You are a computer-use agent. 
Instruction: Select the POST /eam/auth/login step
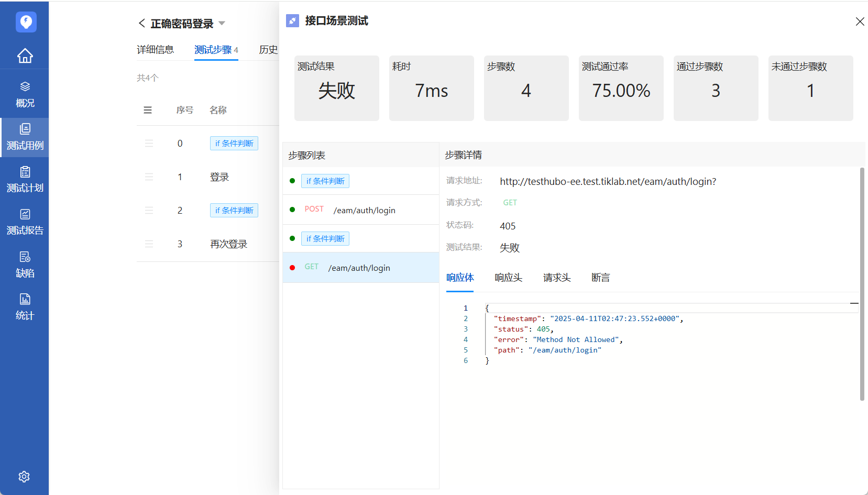(360, 210)
